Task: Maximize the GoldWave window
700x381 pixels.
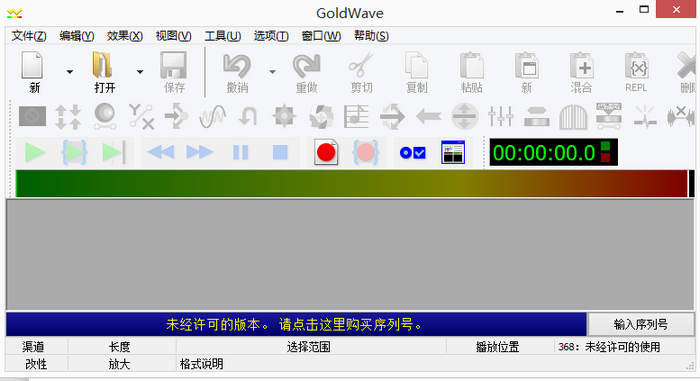Action: (644, 9)
